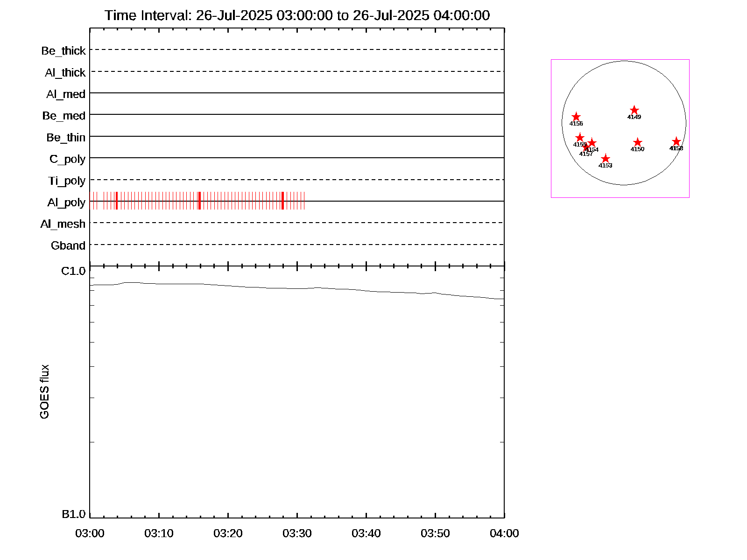This screenshot has height=560, width=747.
Task: Click the star above the 4154 label
Action: [592, 143]
